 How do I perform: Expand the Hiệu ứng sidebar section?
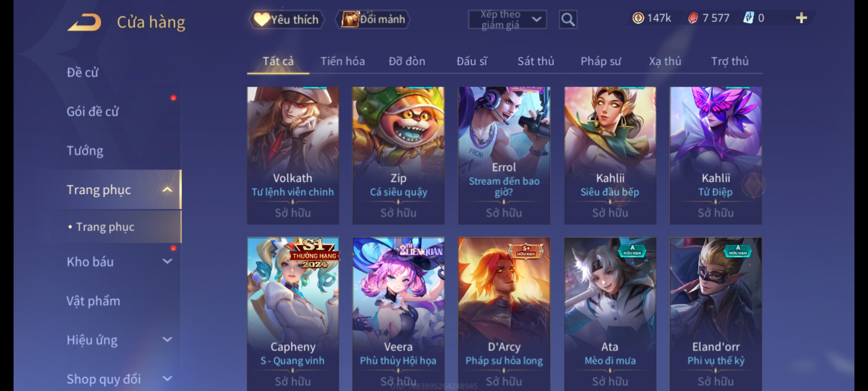tap(167, 340)
